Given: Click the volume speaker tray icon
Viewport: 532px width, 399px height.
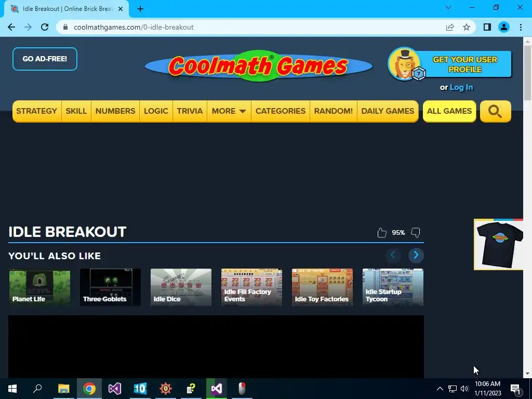Looking at the screenshot, I should tap(464, 389).
